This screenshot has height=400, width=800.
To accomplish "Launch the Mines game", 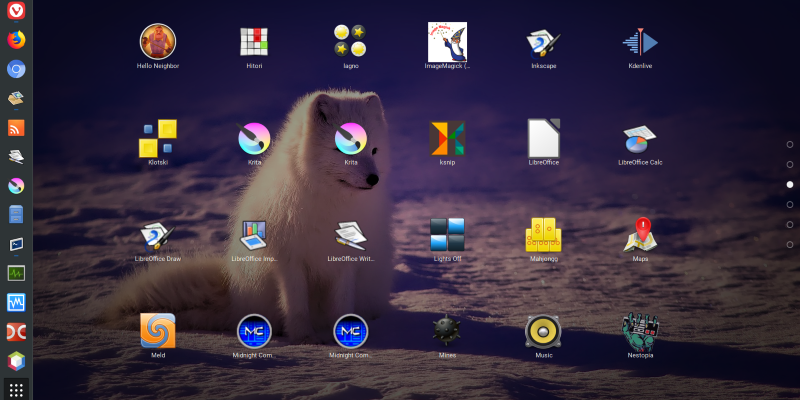I will point(447,331).
